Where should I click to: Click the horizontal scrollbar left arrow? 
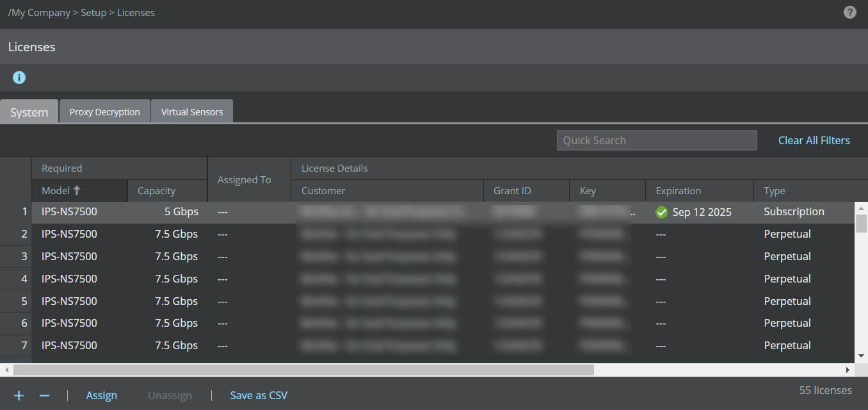tap(6, 370)
